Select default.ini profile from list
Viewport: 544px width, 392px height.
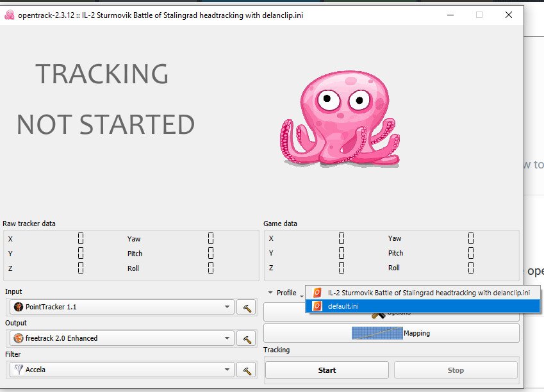pos(422,306)
